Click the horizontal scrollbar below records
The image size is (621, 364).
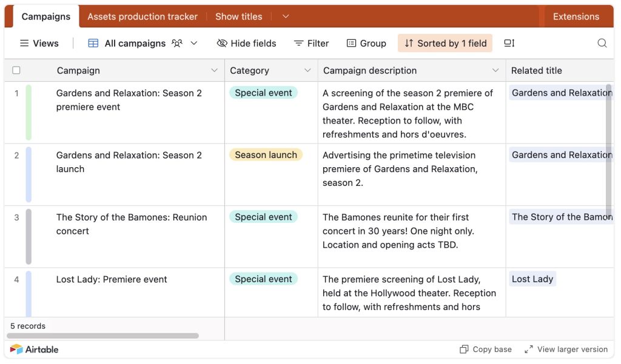coord(103,336)
